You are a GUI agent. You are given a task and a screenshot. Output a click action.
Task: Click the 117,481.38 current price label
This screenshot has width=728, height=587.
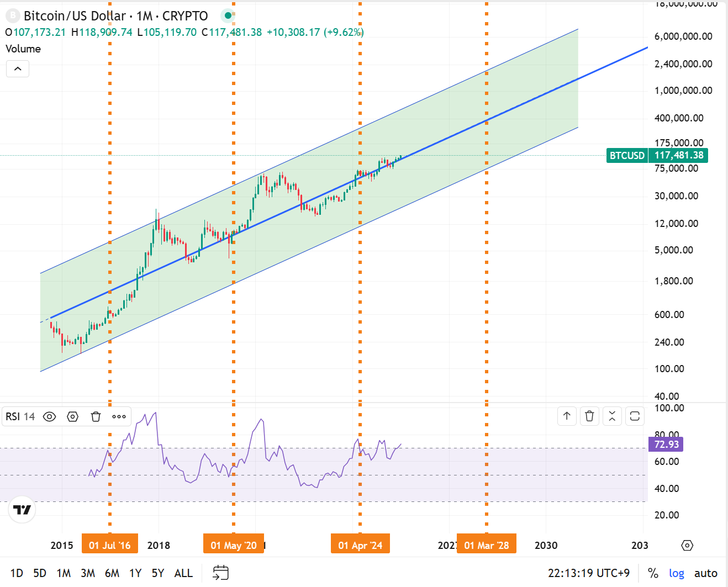(x=679, y=155)
